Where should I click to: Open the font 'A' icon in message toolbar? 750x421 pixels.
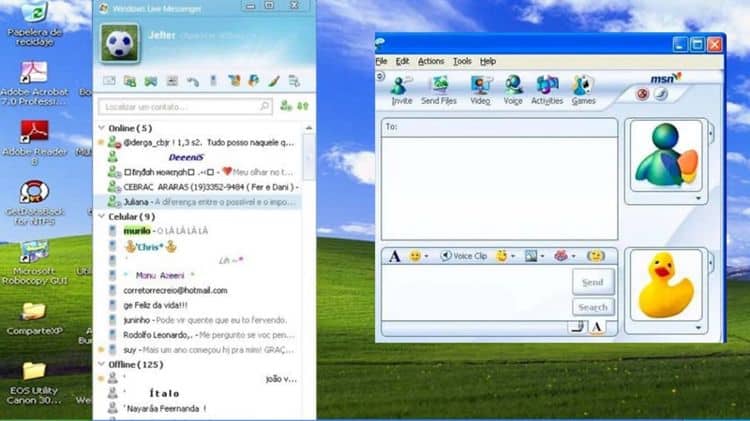(394, 256)
